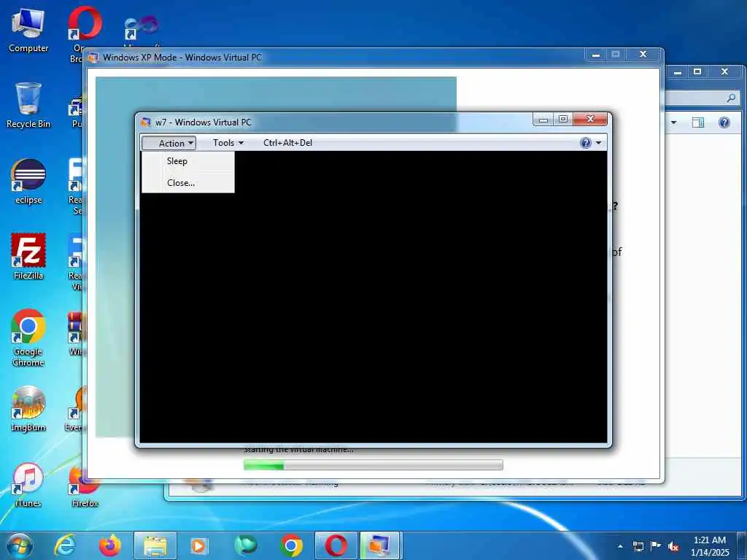Image resolution: width=747 pixels, height=560 pixels.
Task: Open Windows Media Player from taskbar
Action: pyautogui.click(x=198, y=545)
